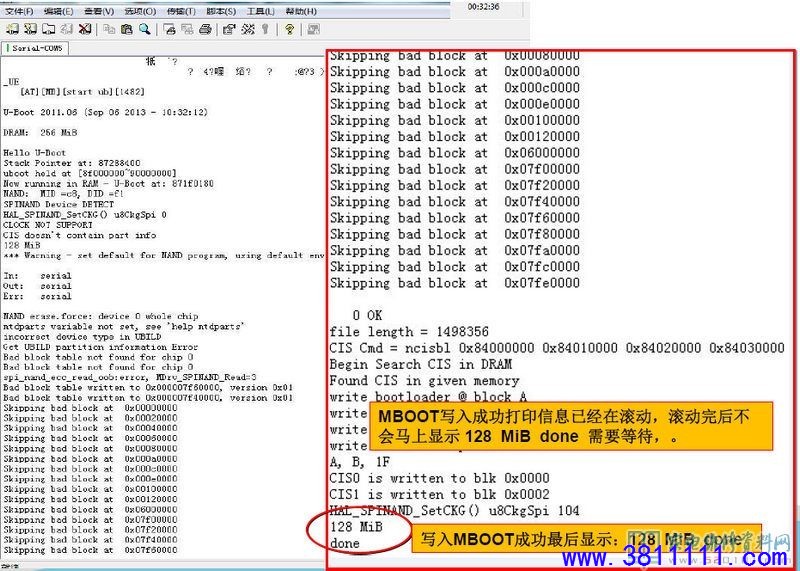This screenshot has height=571, width=800.
Task: Click the 'CIS1 is written to blk 0x0002' line
Action: 439,494
